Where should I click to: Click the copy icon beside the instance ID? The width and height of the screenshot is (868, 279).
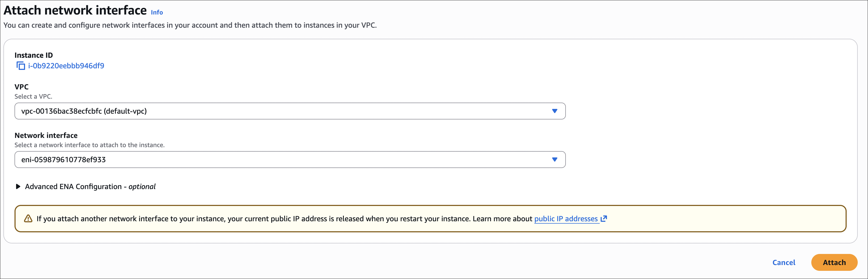tap(21, 66)
